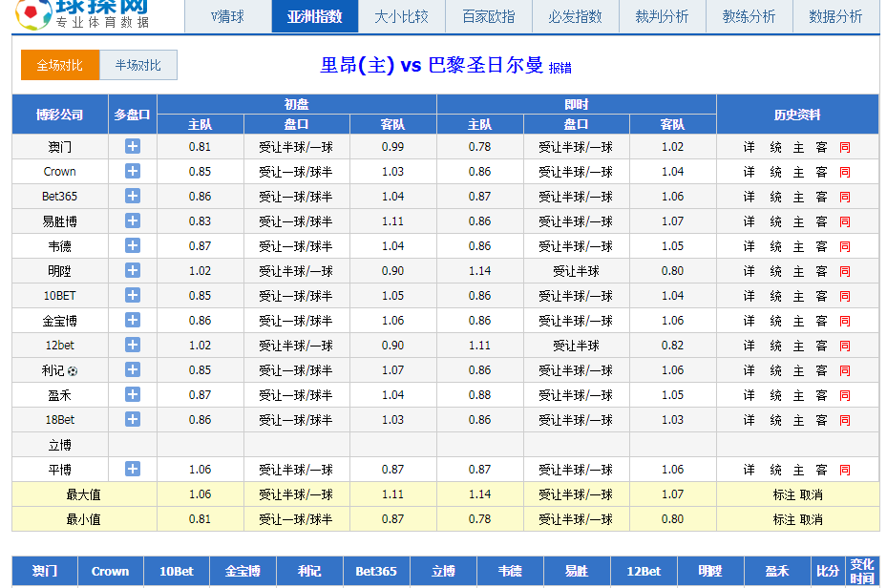The width and height of the screenshot is (887, 588).
Task: Switch to 半场对比 half-time comparison
Action: pos(138,65)
